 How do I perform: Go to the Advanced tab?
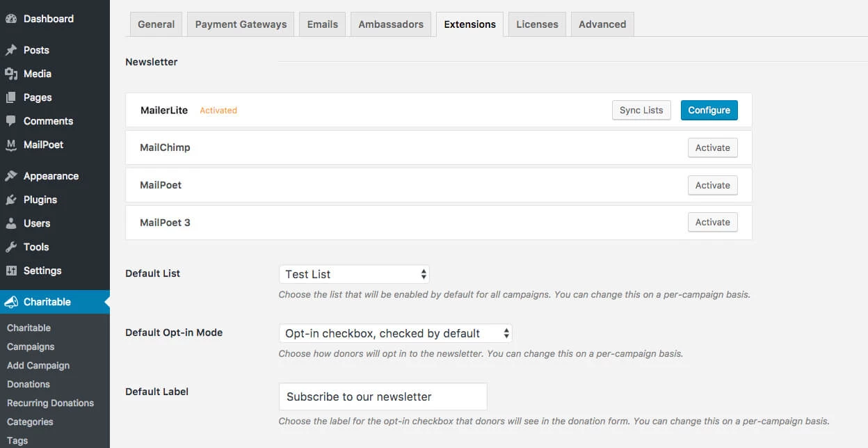pos(602,24)
